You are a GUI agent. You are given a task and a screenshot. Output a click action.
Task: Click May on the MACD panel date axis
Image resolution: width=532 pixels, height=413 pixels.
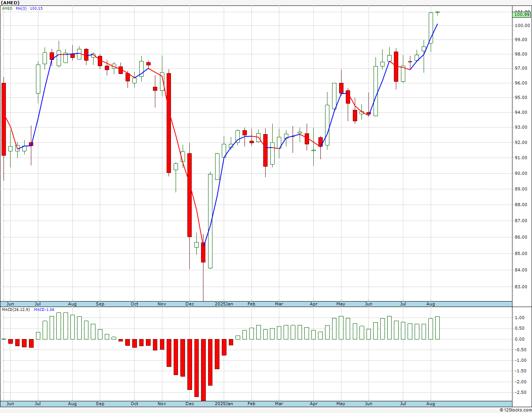point(341,404)
